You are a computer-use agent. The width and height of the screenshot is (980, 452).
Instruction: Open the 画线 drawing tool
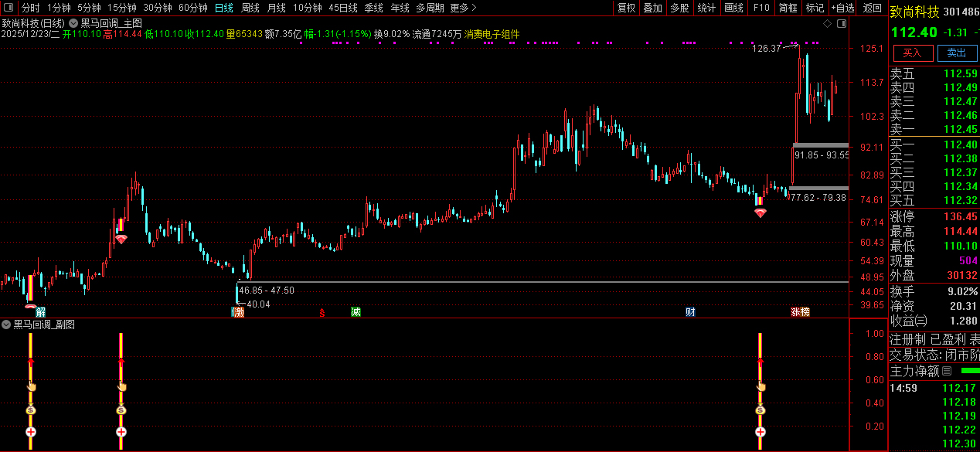coord(733,8)
